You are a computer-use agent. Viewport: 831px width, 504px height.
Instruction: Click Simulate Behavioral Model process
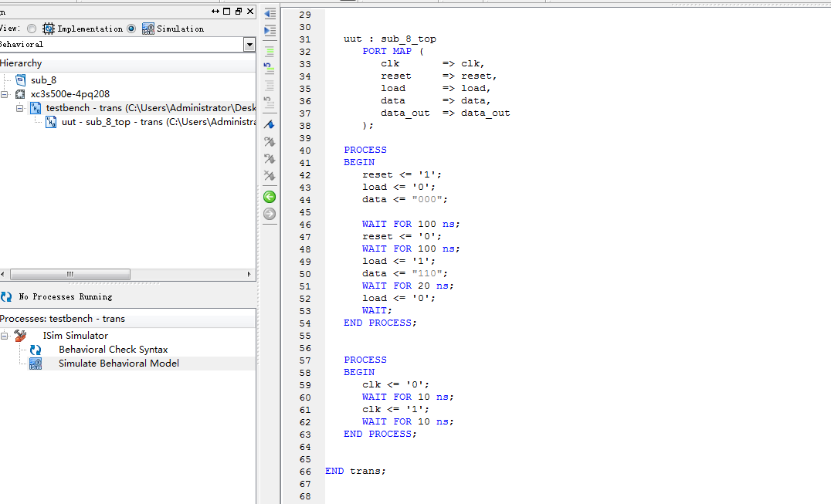pyautogui.click(x=118, y=364)
